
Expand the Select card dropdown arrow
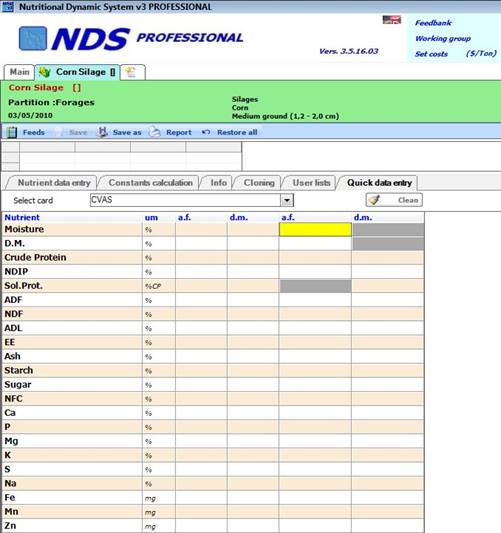287,200
